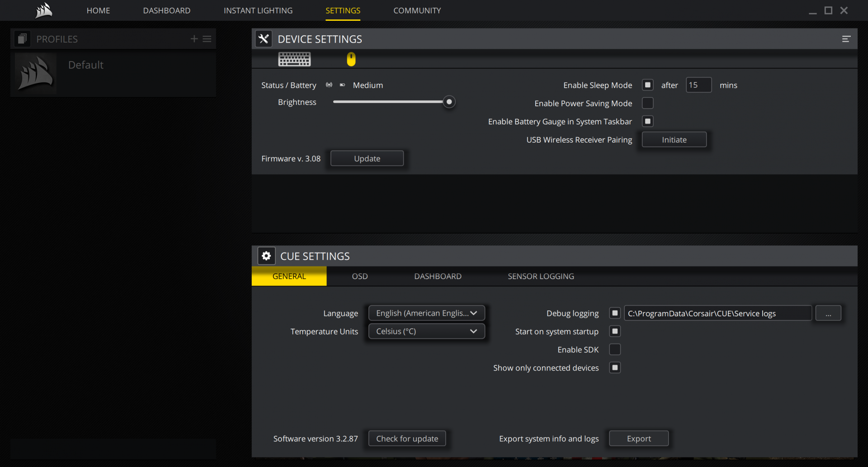Toggle Debug logging checkbox
The image size is (868, 467).
[x=615, y=313]
